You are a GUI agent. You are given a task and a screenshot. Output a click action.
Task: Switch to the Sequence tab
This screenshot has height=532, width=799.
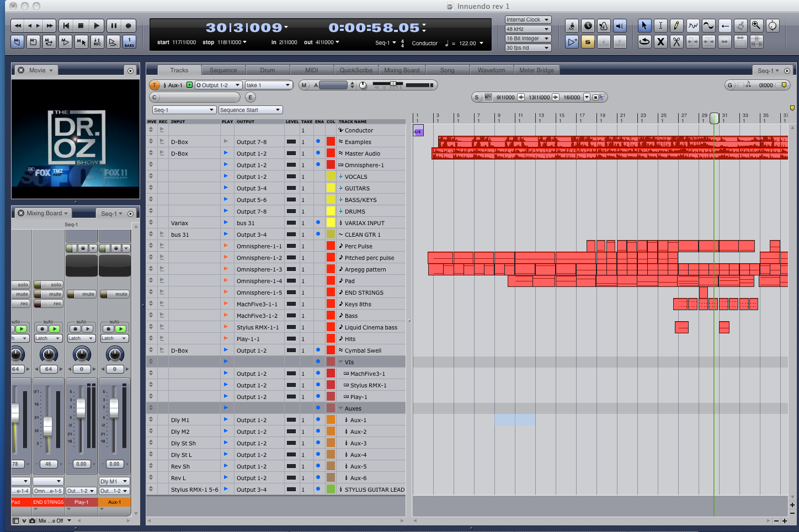pyautogui.click(x=223, y=70)
